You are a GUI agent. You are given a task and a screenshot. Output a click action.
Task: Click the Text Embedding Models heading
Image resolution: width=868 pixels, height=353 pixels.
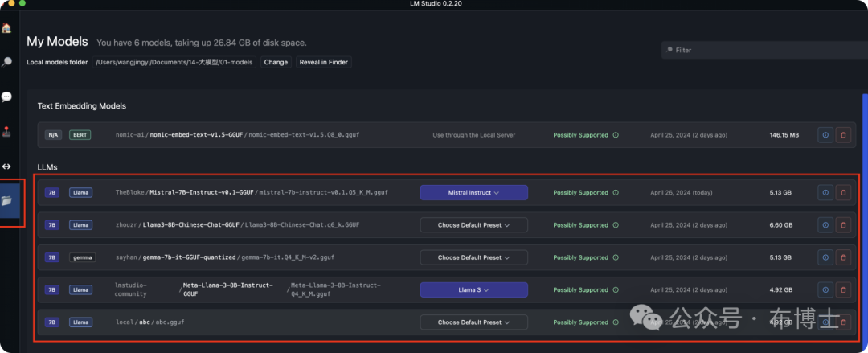(x=82, y=106)
